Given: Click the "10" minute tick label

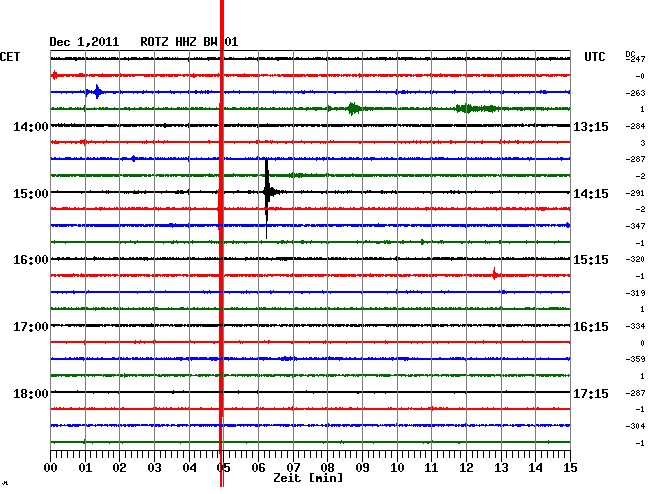Looking at the screenshot, I should pos(397,468).
